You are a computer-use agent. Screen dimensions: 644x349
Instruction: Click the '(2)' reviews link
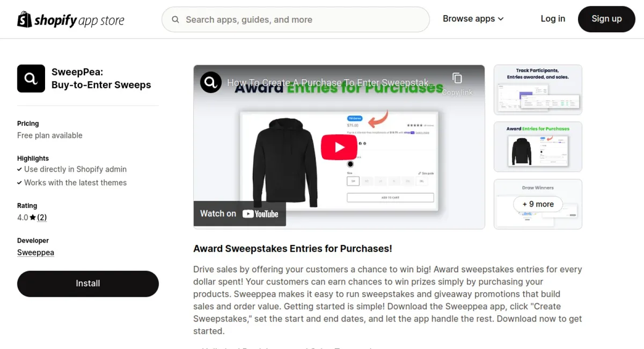coord(42,217)
